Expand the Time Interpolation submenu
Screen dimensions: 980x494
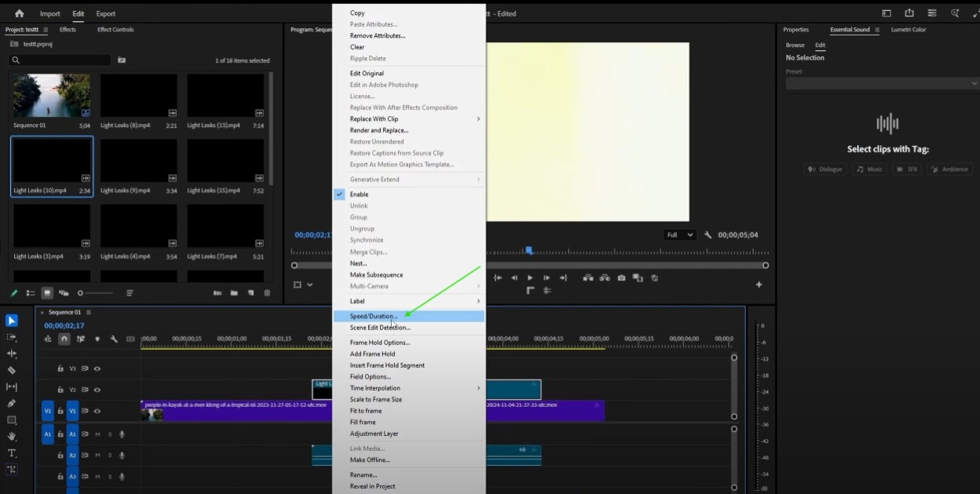(407, 388)
